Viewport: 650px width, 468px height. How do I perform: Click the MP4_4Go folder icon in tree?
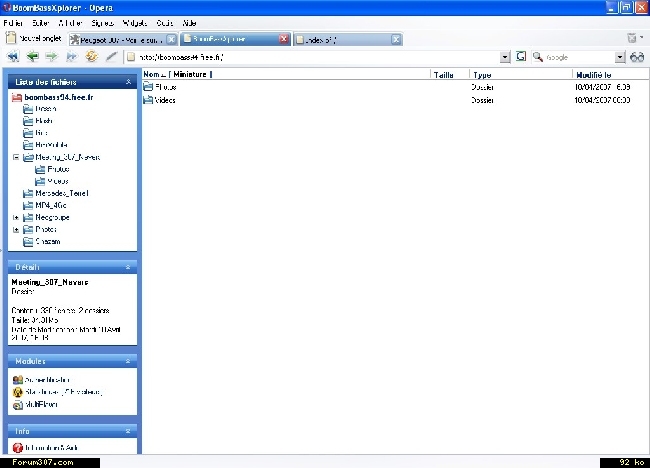[28, 205]
